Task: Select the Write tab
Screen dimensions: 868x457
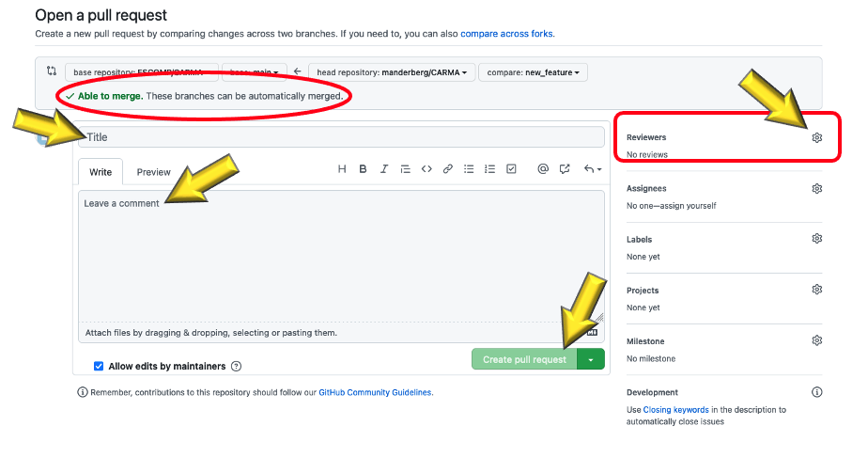Action: pos(101,172)
